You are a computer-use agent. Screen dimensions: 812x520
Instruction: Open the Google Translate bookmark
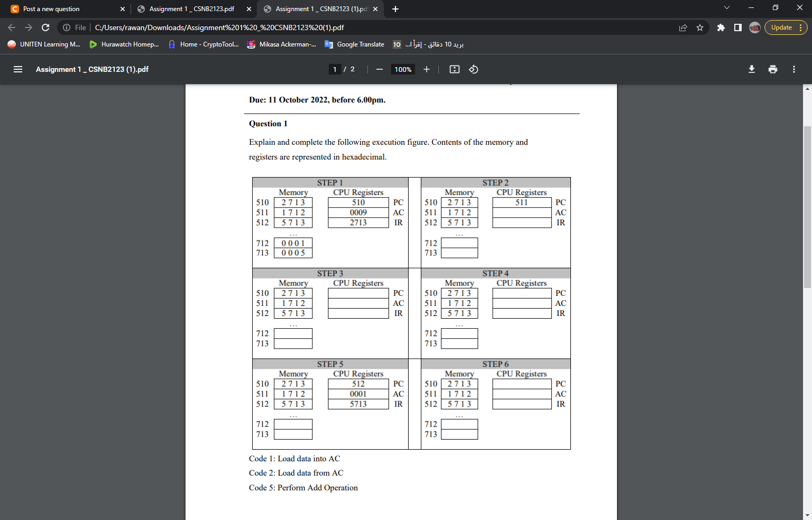click(x=355, y=44)
